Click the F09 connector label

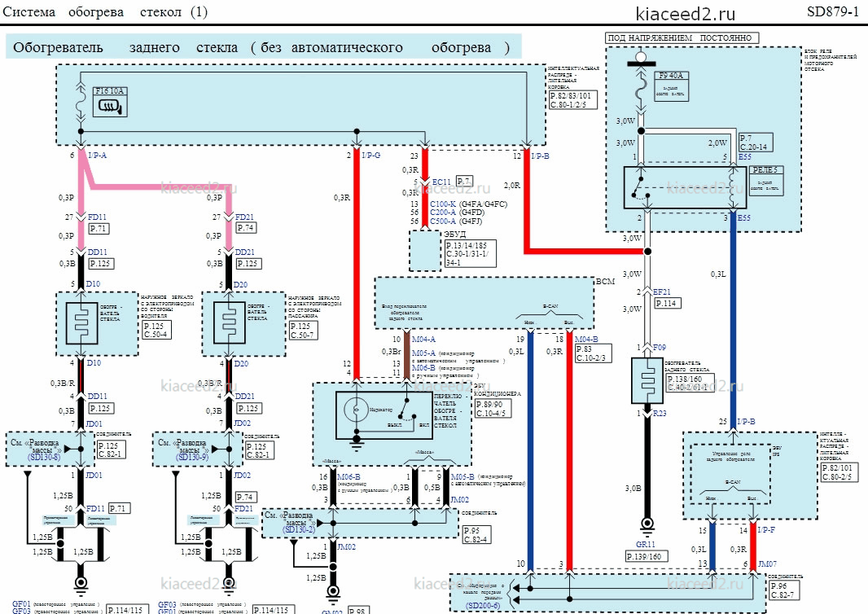(x=660, y=348)
